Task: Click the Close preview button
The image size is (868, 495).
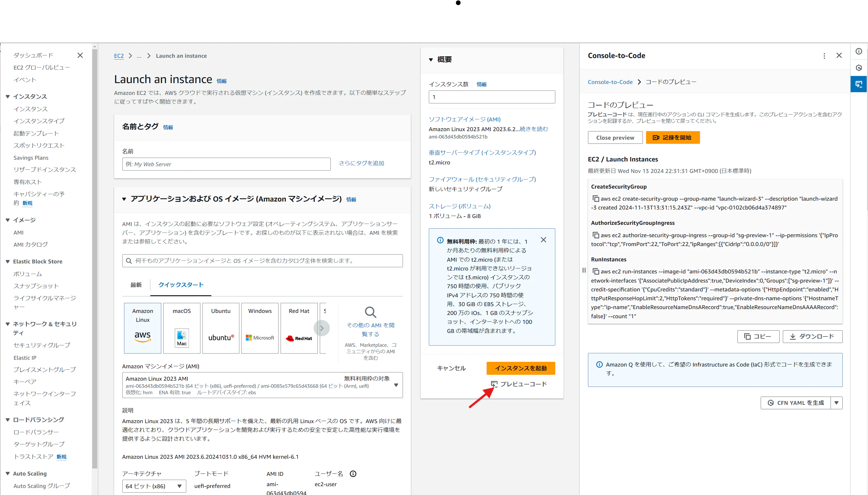Action: coord(615,138)
